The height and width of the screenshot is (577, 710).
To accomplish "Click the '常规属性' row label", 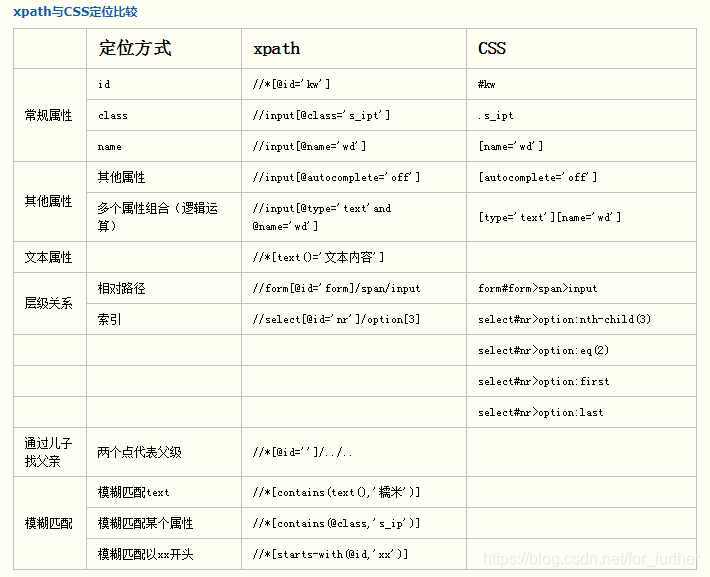I will pyautogui.click(x=48, y=115).
